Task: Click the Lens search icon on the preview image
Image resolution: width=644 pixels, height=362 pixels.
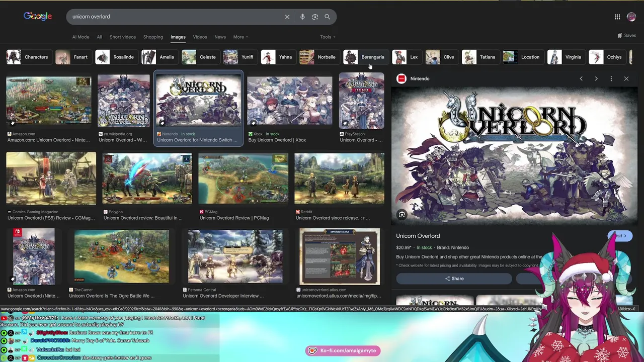Action: tap(402, 215)
